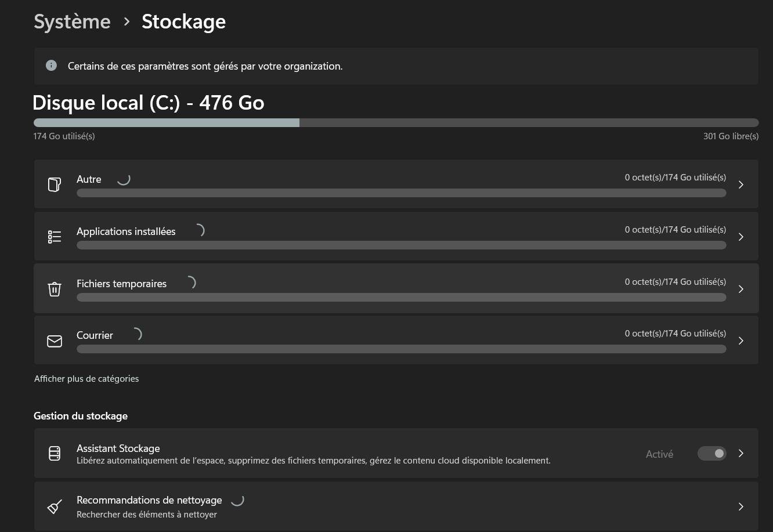The height and width of the screenshot is (532, 773).
Task: Click the info icon in organization notice
Action: click(51, 66)
